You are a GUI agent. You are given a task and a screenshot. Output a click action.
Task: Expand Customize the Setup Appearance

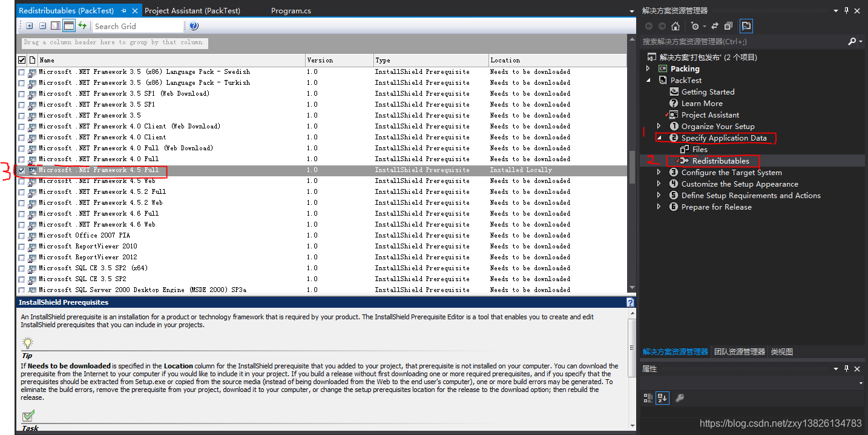click(659, 184)
